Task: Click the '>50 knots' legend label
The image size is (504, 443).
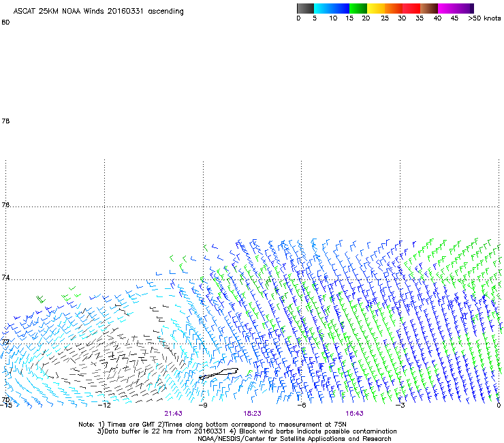Action: point(484,18)
